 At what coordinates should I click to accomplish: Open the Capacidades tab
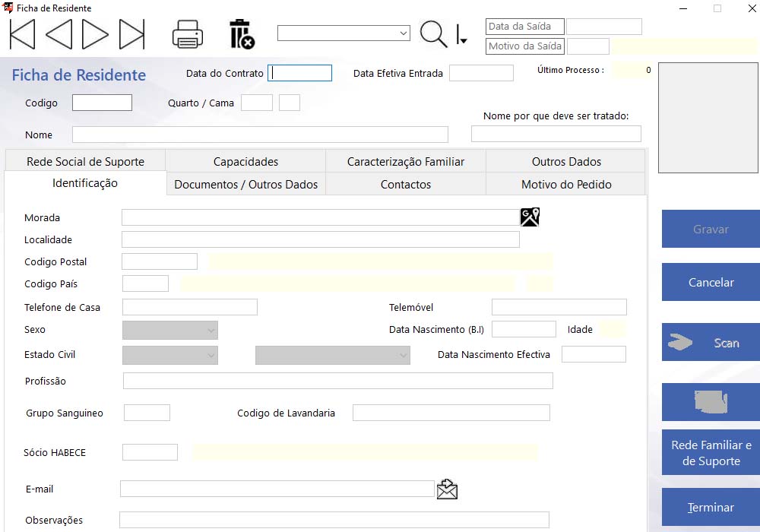click(245, 161)
